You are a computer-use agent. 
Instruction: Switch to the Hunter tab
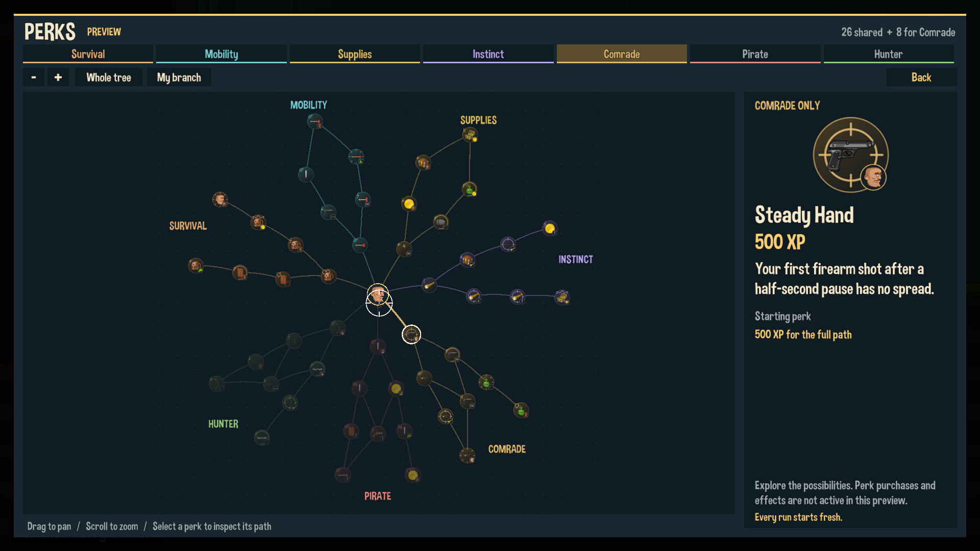click(889, 54)
